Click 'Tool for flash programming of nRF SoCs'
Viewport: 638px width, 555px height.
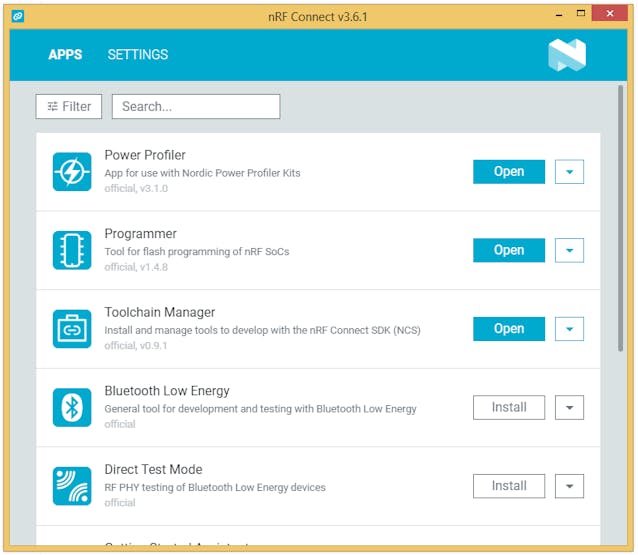click(x=197, y=251)
